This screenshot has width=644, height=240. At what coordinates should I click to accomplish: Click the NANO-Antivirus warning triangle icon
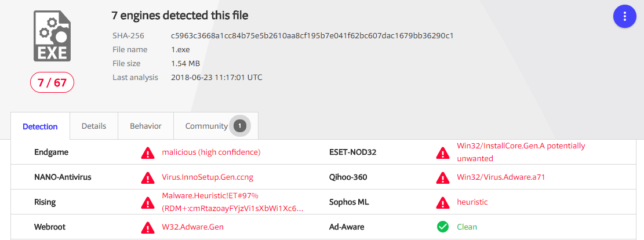tap(148, 177)
